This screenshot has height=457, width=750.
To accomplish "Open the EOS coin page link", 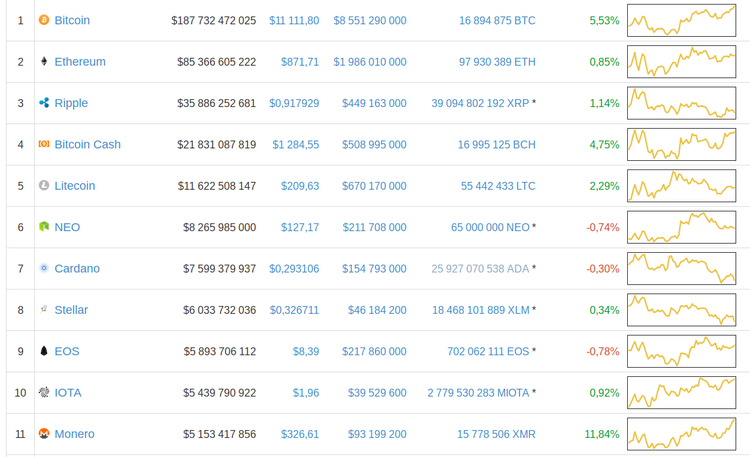I will 67,351.
